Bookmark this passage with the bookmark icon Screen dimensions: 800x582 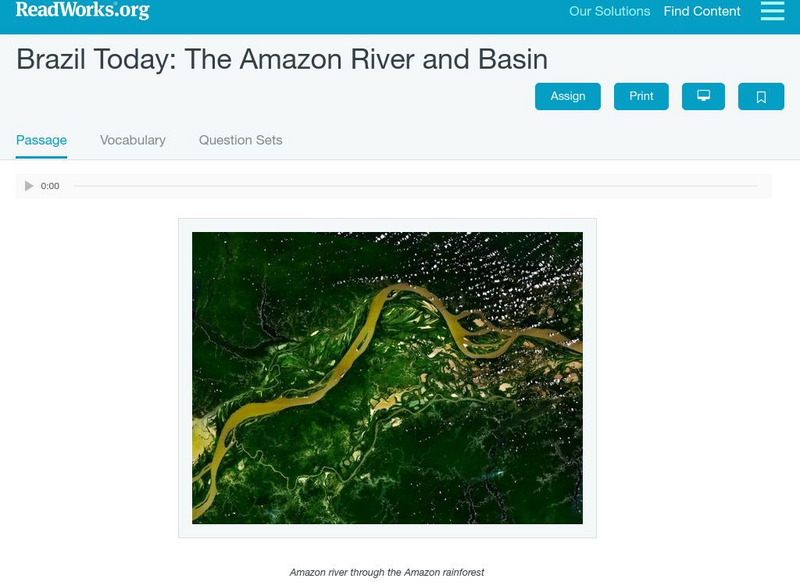[x=761, y=96]
